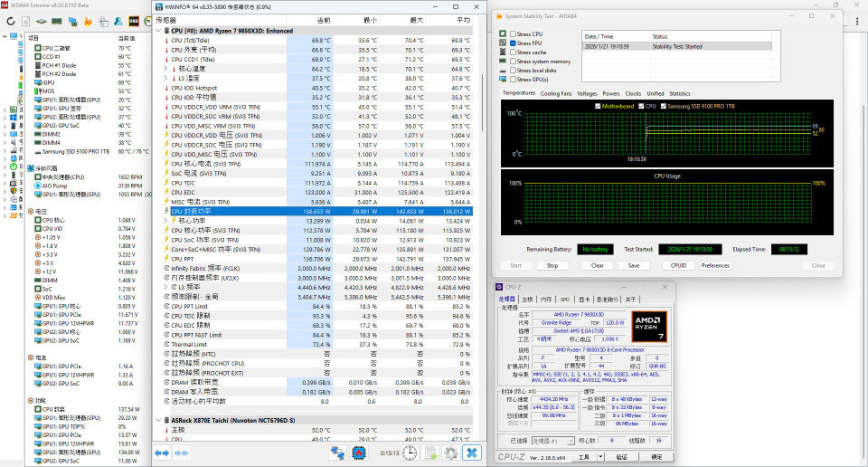Click the Preferences button

click(x=715, y=265)
